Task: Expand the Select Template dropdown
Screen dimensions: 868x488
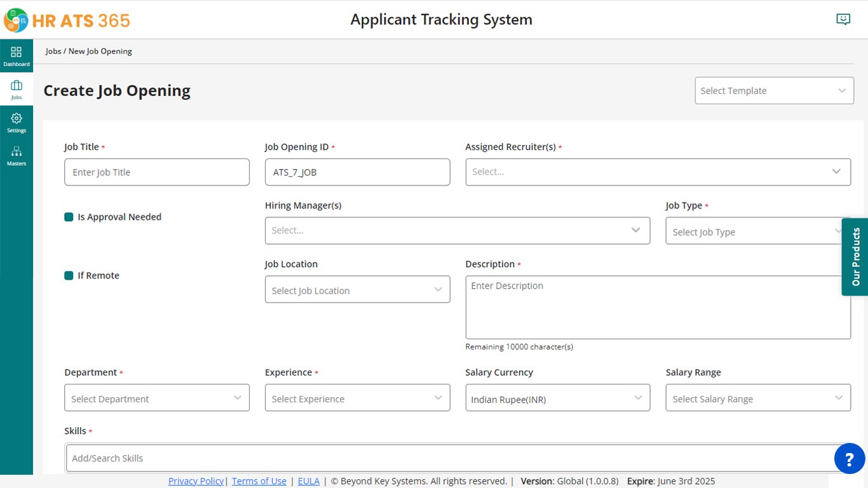Action: 774,91
